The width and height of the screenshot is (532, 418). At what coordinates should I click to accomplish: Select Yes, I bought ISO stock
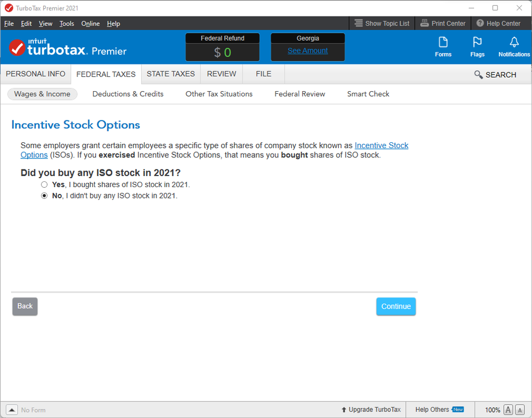[44, 184]
